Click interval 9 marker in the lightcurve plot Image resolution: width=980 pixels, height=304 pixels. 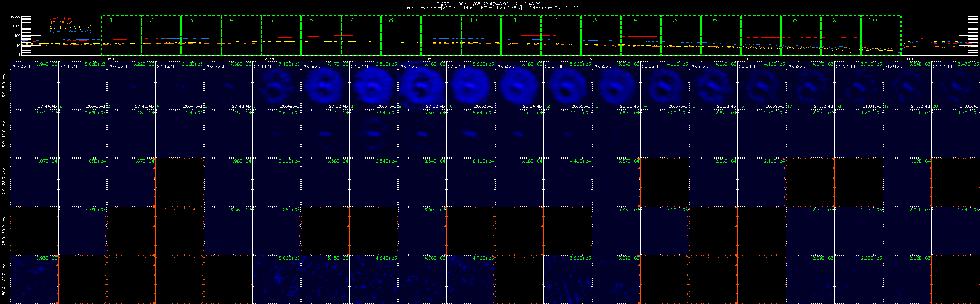coord(441,36)
